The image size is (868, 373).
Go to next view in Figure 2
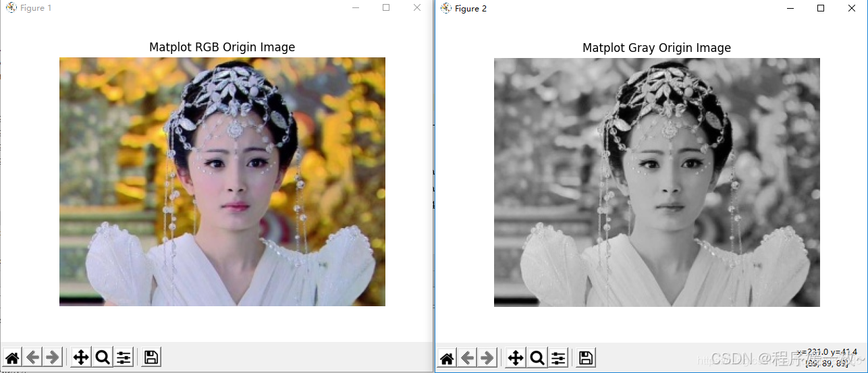[487, 358]
